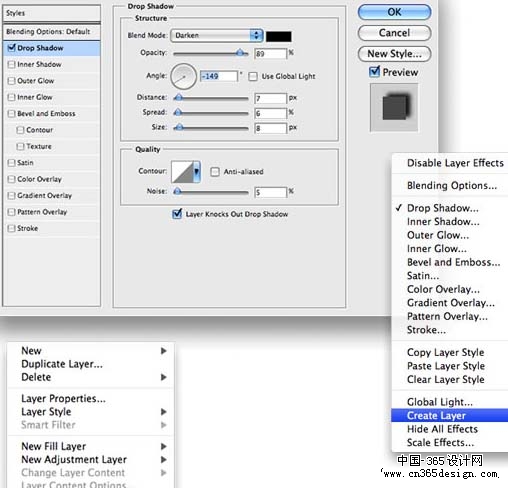
Task: Enable the Use Global Light checkbox
Action: (253, 77)
